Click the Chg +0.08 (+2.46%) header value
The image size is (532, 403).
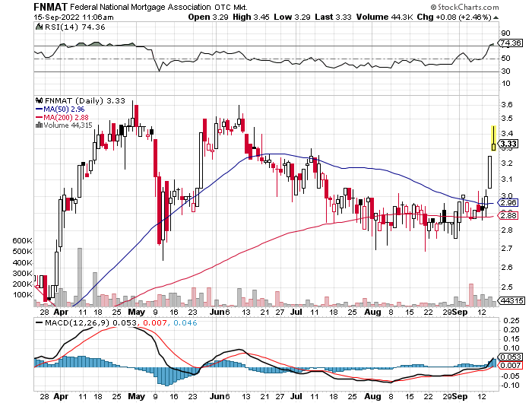point(454,17)
